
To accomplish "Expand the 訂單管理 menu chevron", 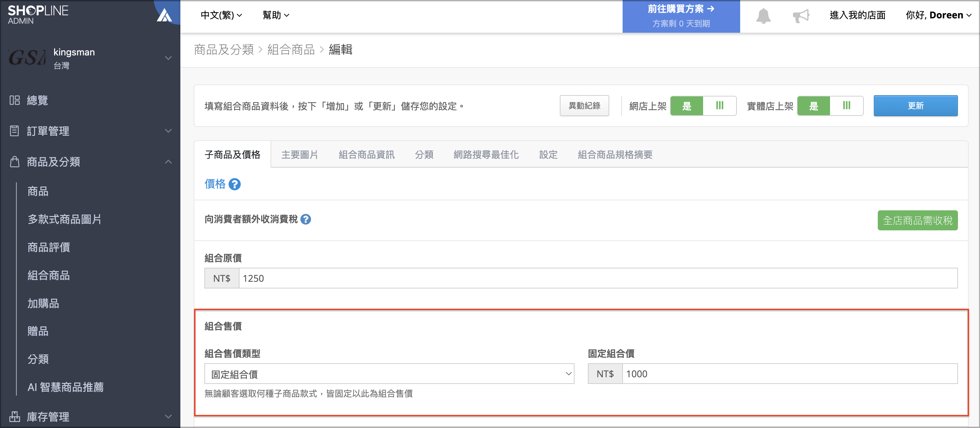I will click(168, 131).
